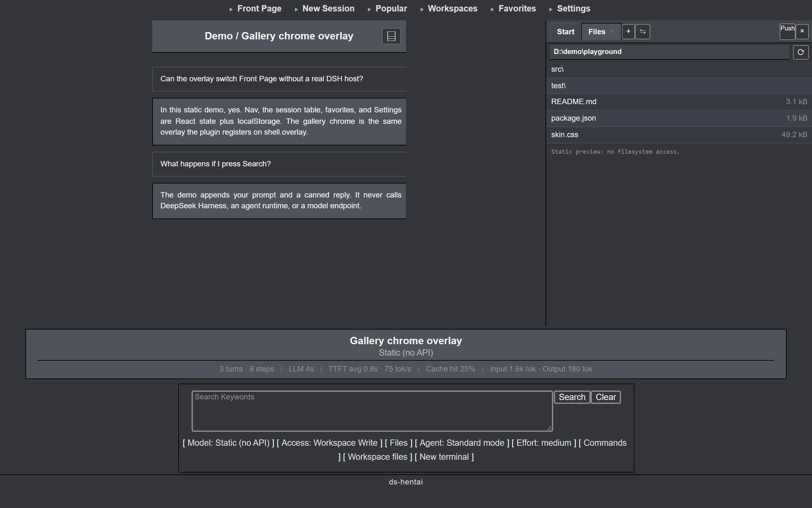This screenshot has width=812, height=508.
Task: Select the README.md file row
Action: pyautogui.click(x=679, y=102)
